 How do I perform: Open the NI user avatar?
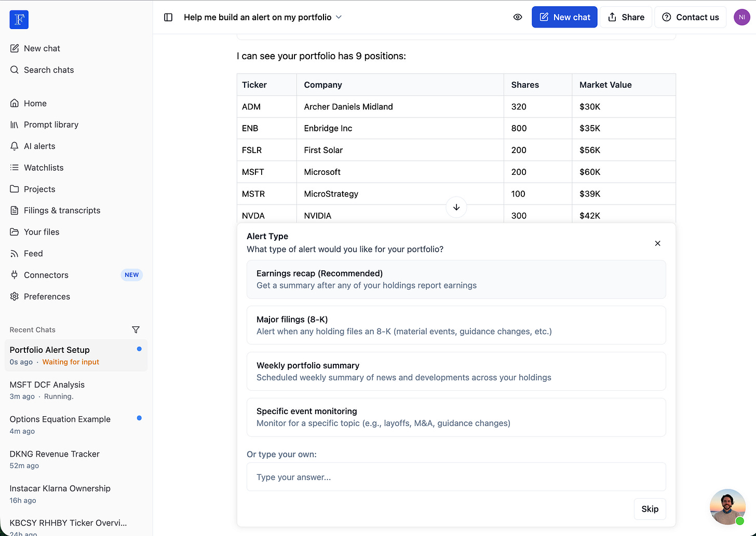741,17
